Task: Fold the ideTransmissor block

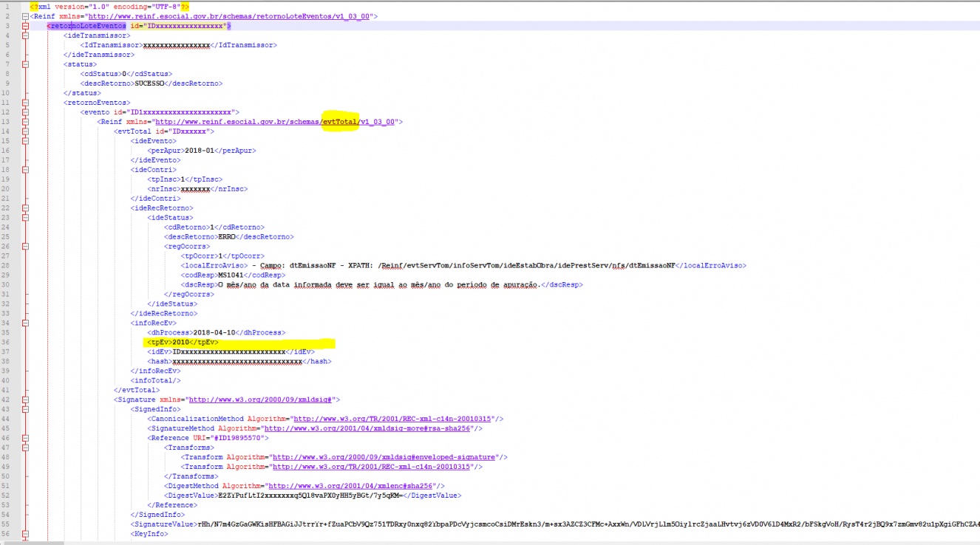Action: click(x=26, y=35)
